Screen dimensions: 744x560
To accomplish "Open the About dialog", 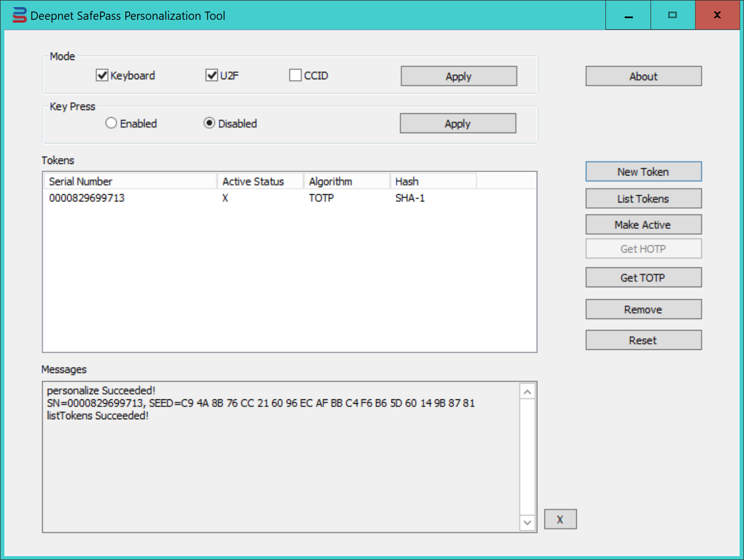I will [643, 76].
